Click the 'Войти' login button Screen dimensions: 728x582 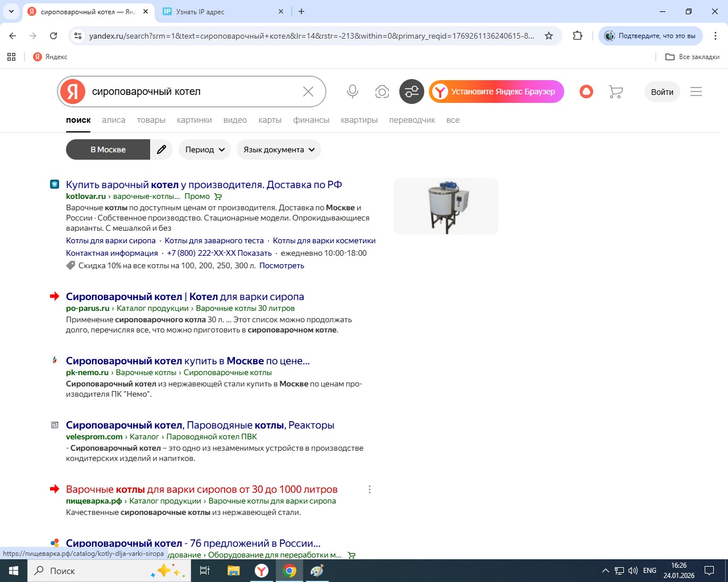click(x=662, y=92)
